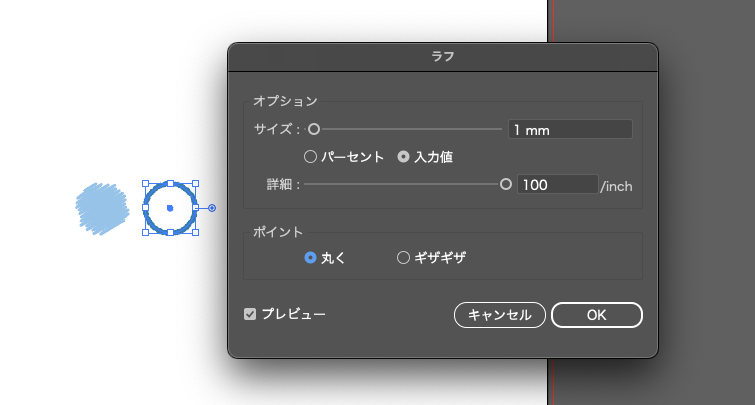Viewport: 755px width, 405px height.
Task: Click the サイズ slider handle
Action: tap(314, 129)
